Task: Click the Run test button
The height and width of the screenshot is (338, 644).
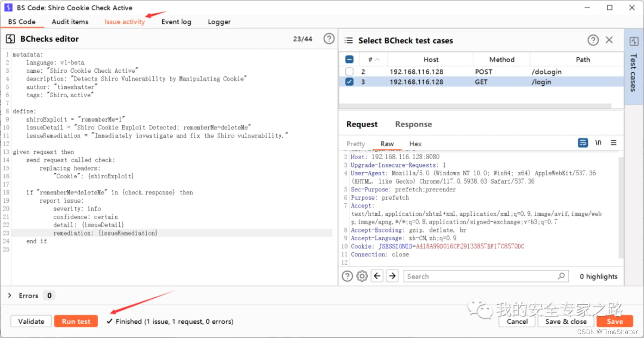Action: tap(76, 321)
